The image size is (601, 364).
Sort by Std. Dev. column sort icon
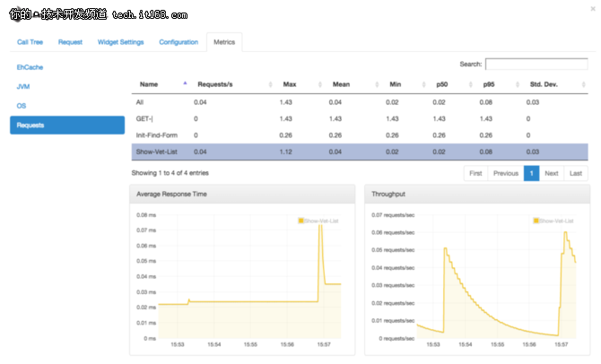coord(583,84)
